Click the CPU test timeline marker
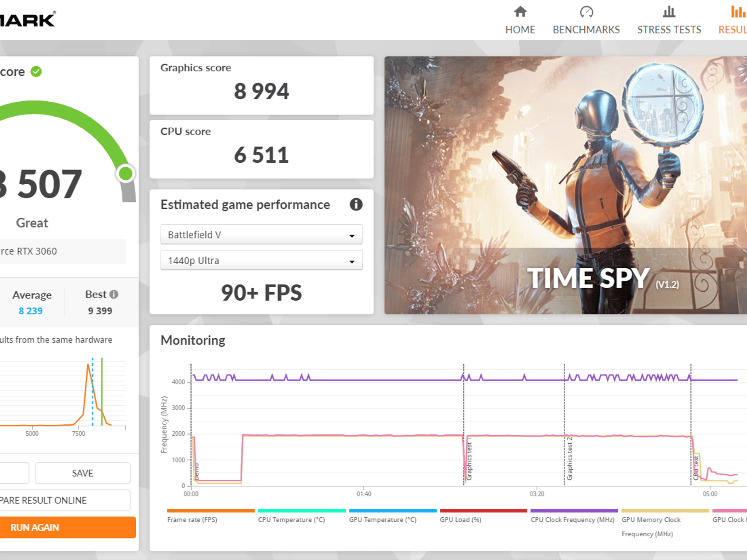Image resolution: width=747 pixels, height=560 pixels. 696,467
